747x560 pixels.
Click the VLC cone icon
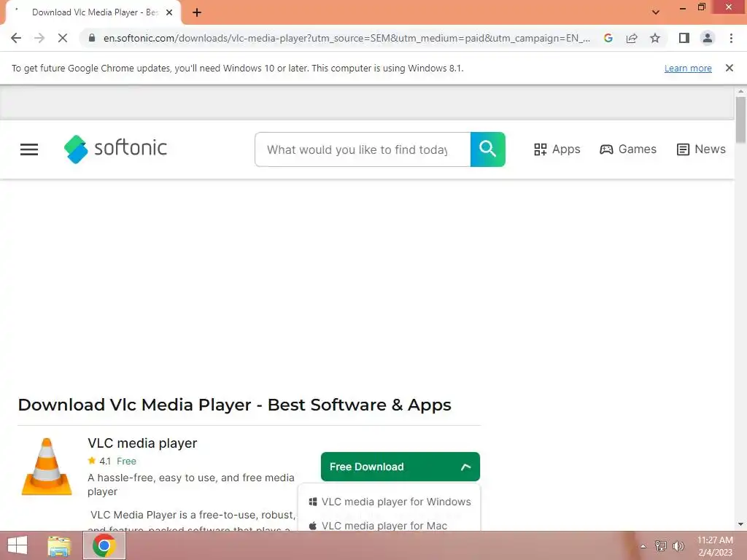point(47,467)
